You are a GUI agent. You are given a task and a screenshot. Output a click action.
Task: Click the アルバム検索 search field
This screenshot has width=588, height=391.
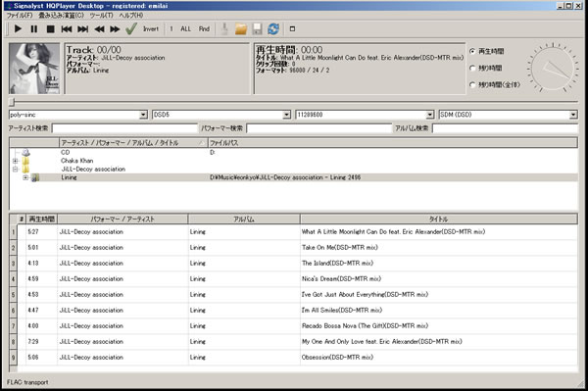pyautogui.click(x=505, y=128)
